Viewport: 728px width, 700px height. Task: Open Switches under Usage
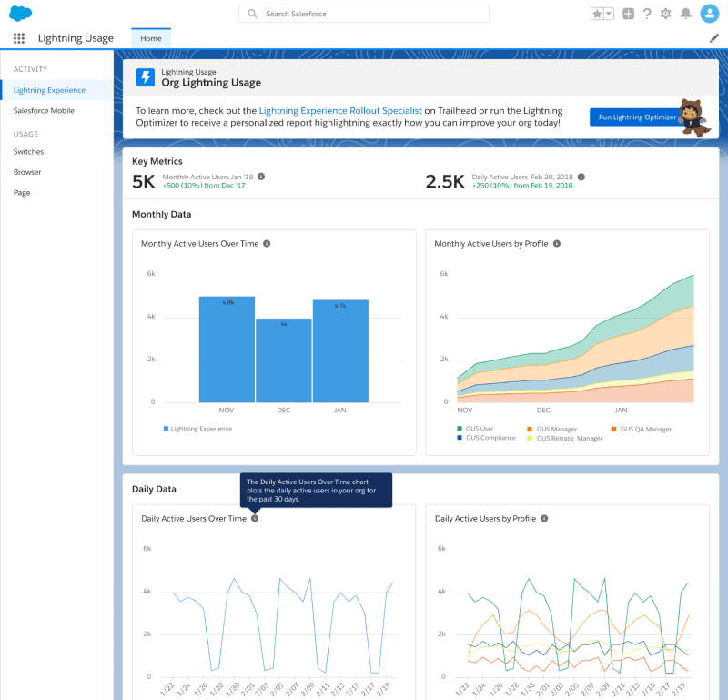point(28,151)
